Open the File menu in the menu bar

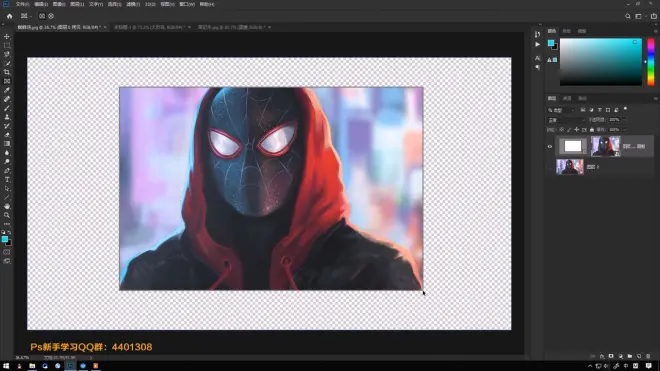pos(22,4)
